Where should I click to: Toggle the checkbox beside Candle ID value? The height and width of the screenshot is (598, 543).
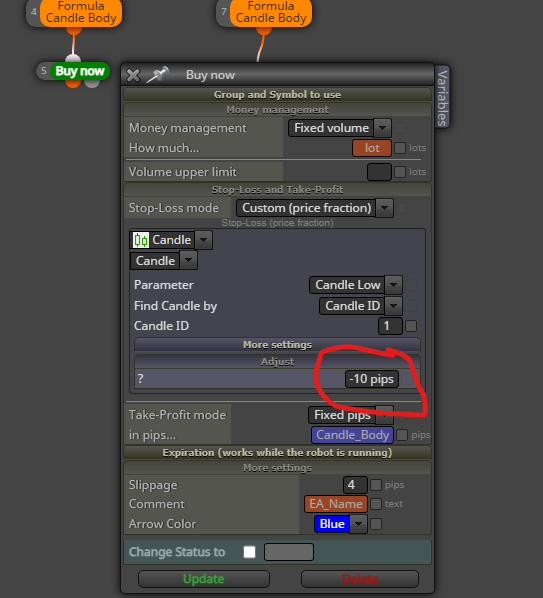411,326
